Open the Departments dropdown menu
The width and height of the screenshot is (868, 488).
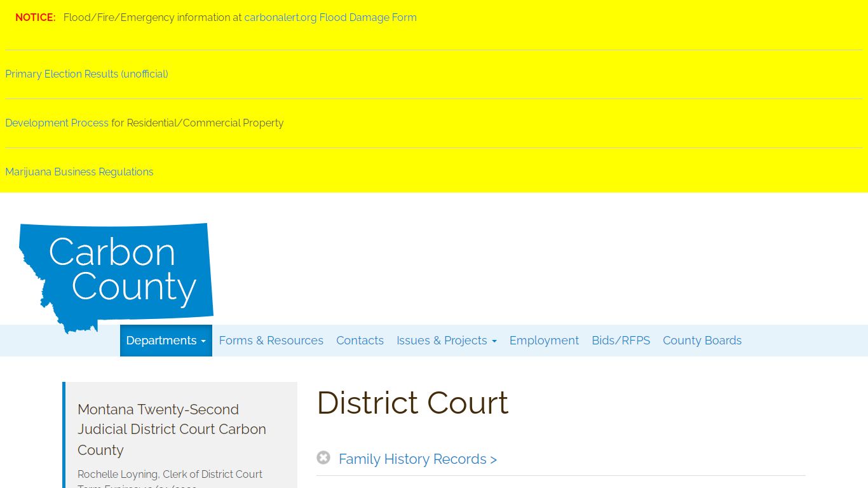(x=166, y=341)
